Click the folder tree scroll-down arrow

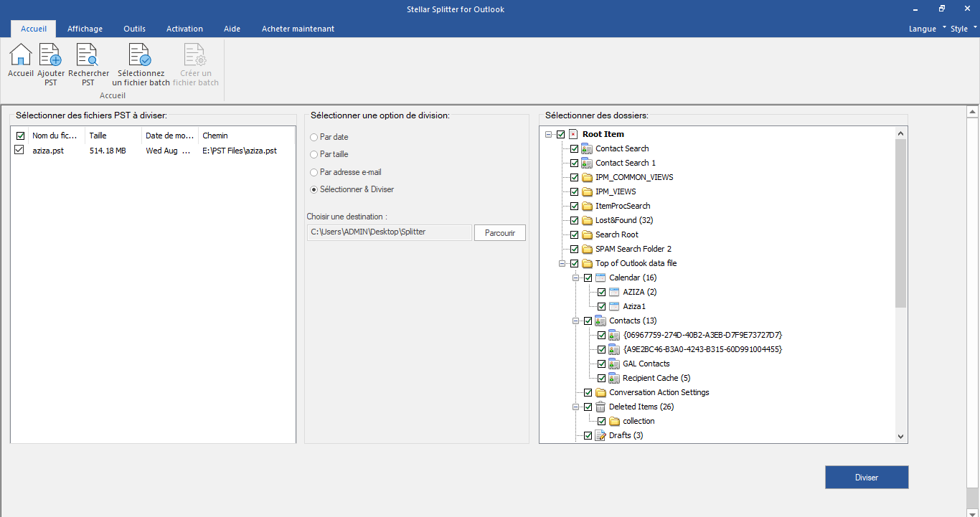pos(901,437)
